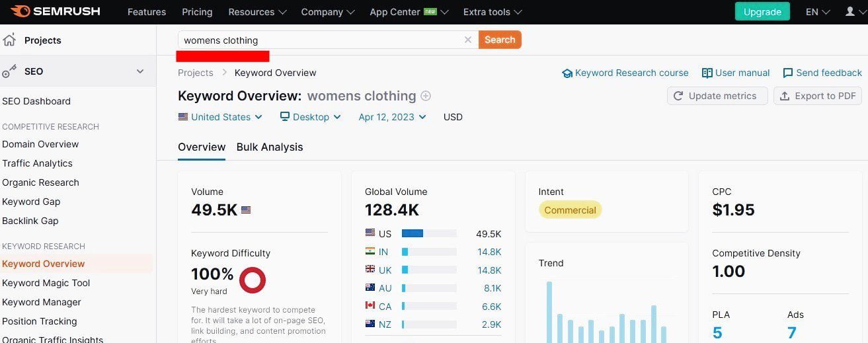Open the Resources dropdown menu
The width and height of the screenshot is (868, 343).
pos(257,12)
